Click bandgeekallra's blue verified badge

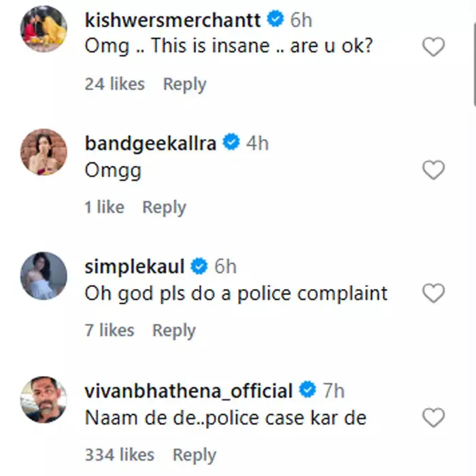tap(231, 143)
